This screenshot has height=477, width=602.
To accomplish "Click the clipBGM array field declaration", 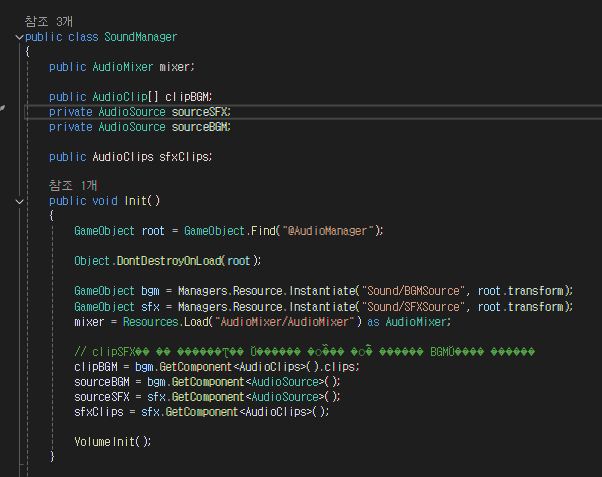I will pos(188,97).
